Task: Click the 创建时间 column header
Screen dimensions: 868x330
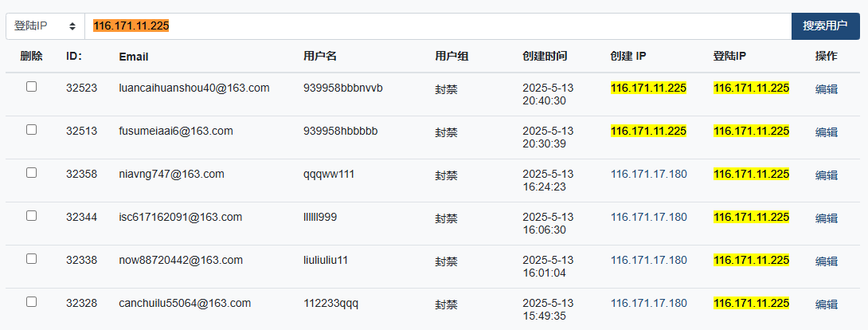Action: [545, 57]
